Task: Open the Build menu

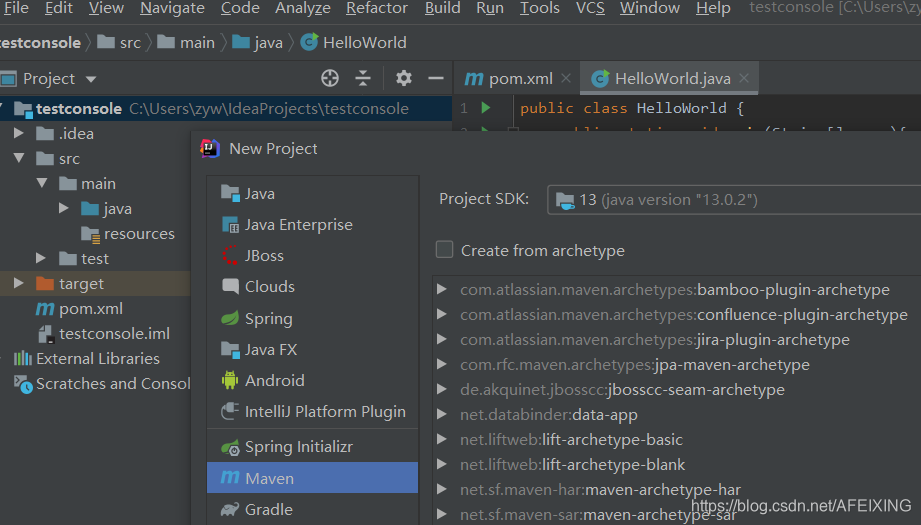Action: (442, 8)
